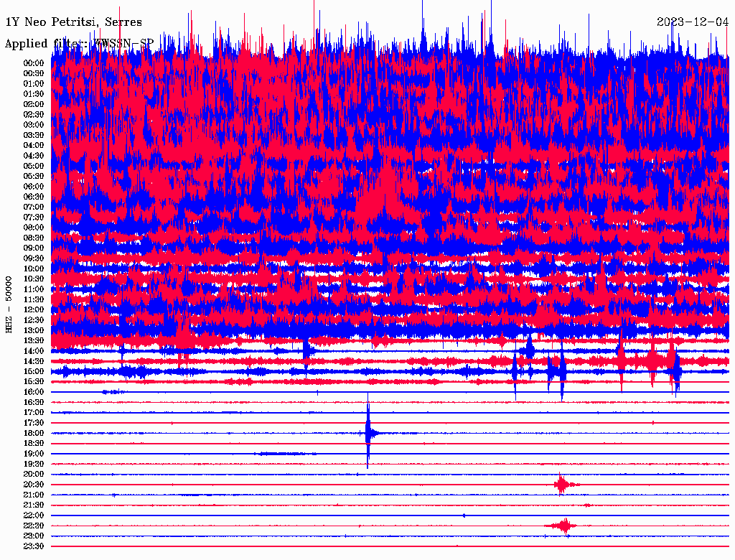Click the station title 'Neo Petritsi, Serres'
735x560 pixels.
click(x=73, y=22)
